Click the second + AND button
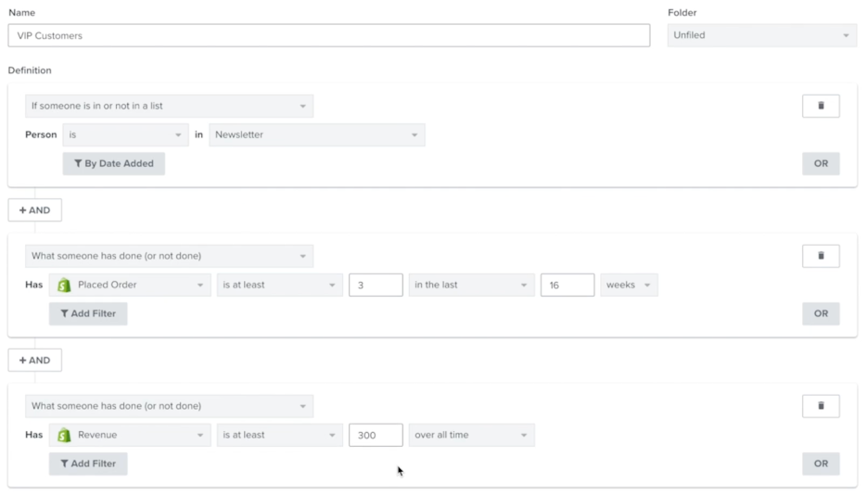This screenshot has width=868, height=495. click(35, 361)
